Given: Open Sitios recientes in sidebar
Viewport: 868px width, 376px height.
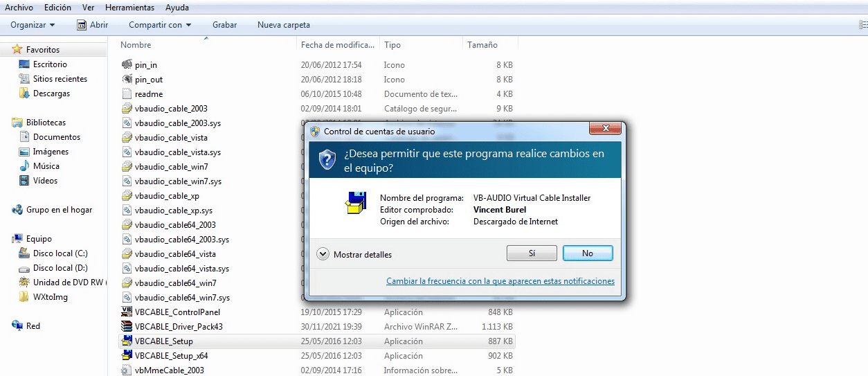Looking at the screenshot, I should coord(60,79).
